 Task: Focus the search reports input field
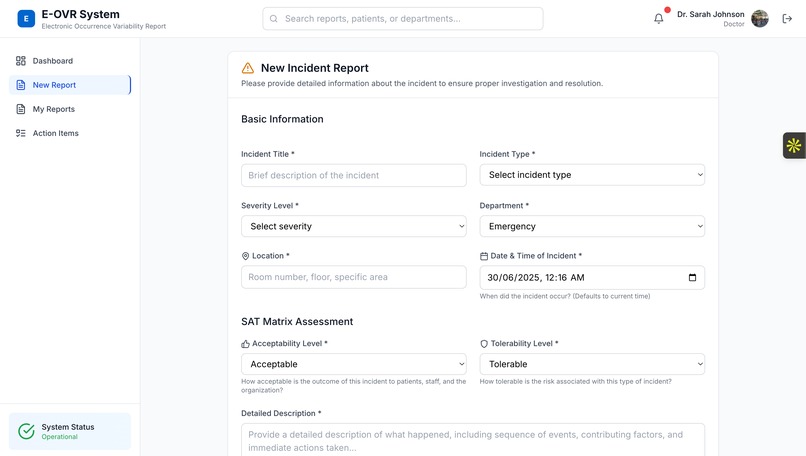pyautogui.click(x=402, y=19)
